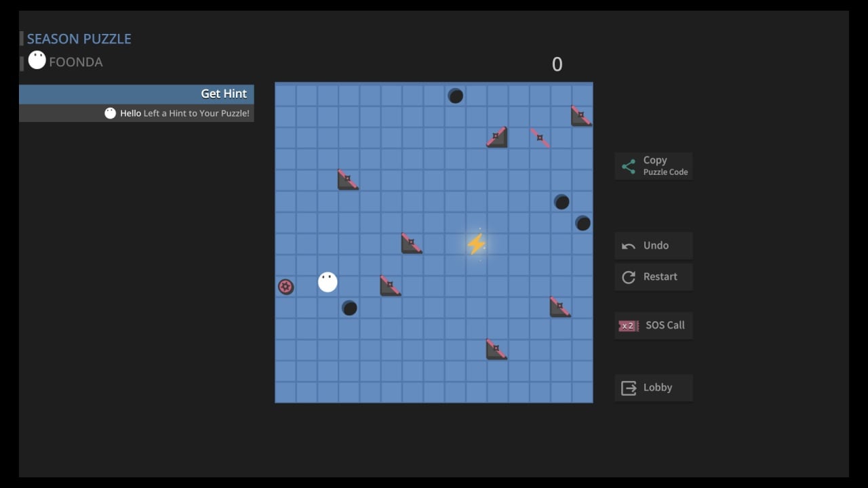The height and width of the screenshot is (488, 868).
Task: Select the white ball character on the grid
Action: pos(328,282)
